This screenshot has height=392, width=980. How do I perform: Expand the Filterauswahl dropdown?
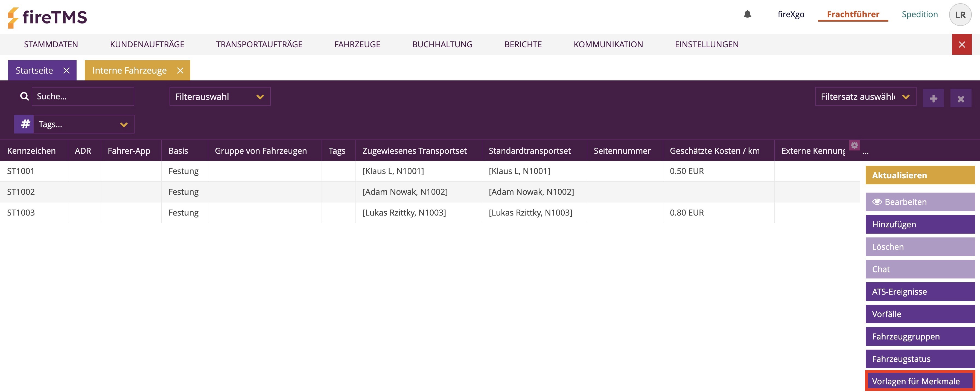tap(220, 97)
